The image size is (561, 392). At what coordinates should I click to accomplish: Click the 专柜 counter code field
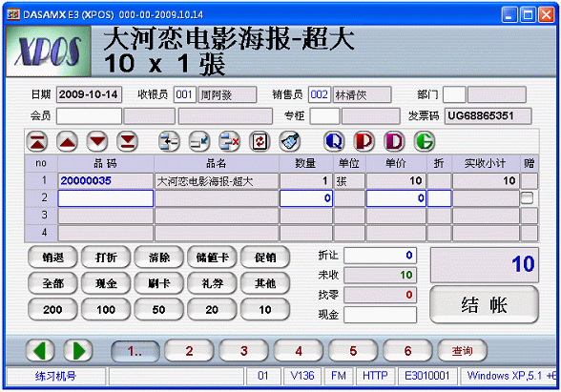coord(324,116)
